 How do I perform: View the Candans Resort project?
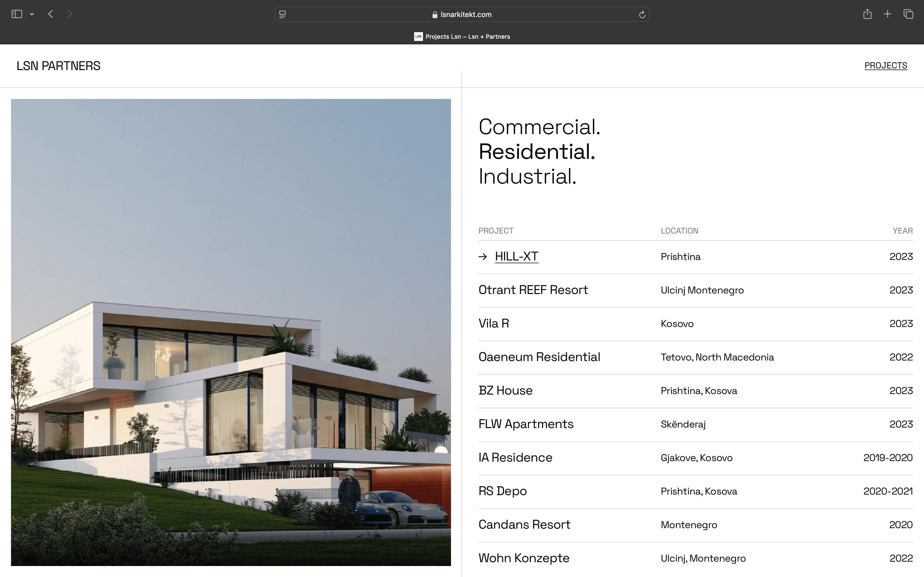(x=524, y=525)
